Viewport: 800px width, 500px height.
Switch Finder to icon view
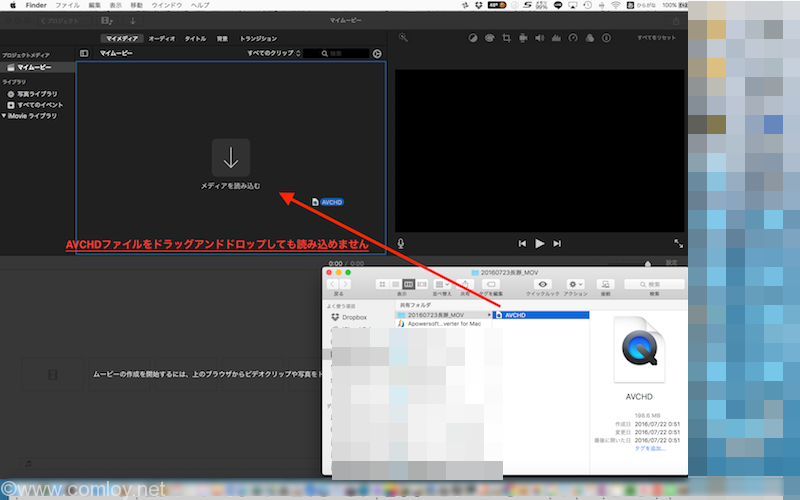[382, 284]
